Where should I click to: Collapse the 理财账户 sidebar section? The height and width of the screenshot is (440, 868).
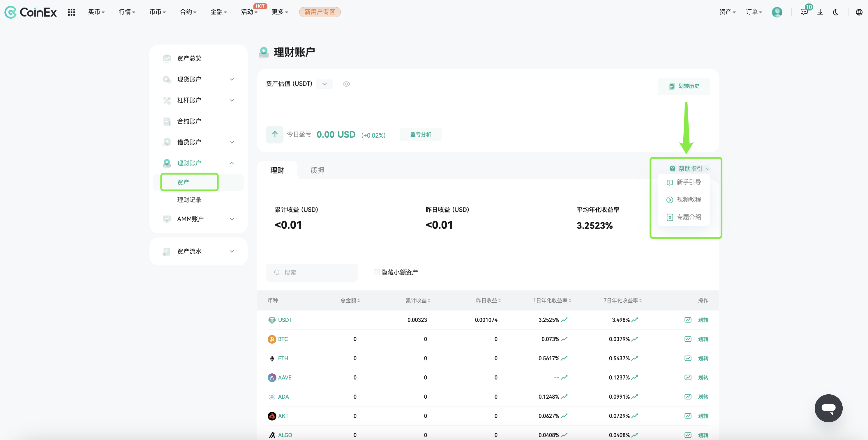(x=232, y=163)
